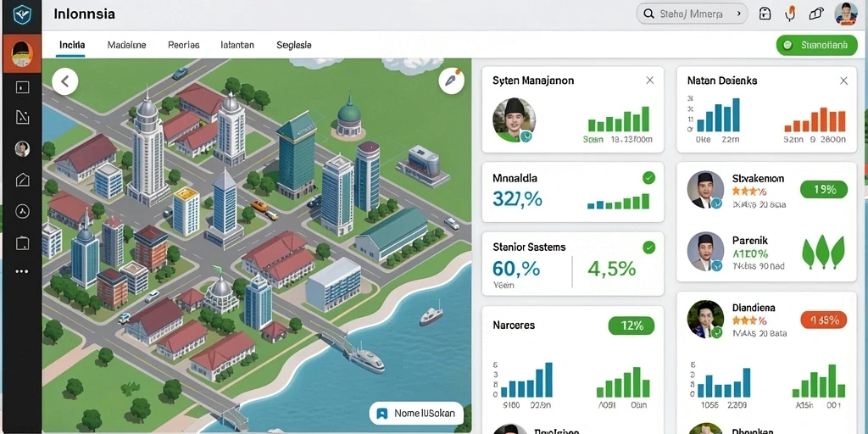Click the map back arrow button
Screen dimensions: 868x434
[64, 81]
